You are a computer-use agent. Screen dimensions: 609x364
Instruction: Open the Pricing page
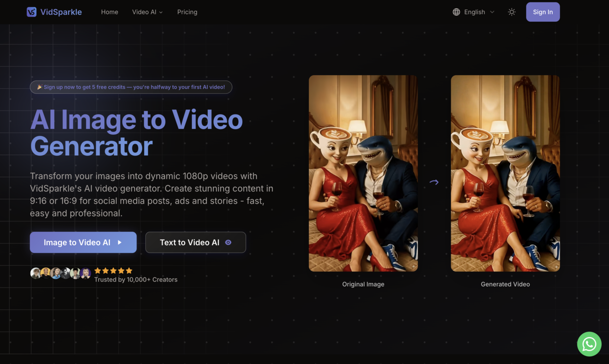pyautogui.click(x=187, y=11)
